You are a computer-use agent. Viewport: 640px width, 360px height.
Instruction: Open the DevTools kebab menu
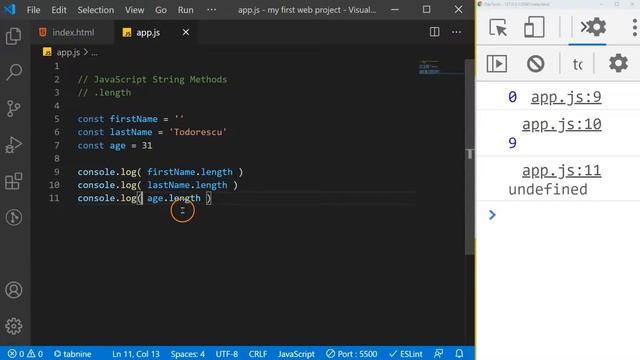click(x=634, y=28)
